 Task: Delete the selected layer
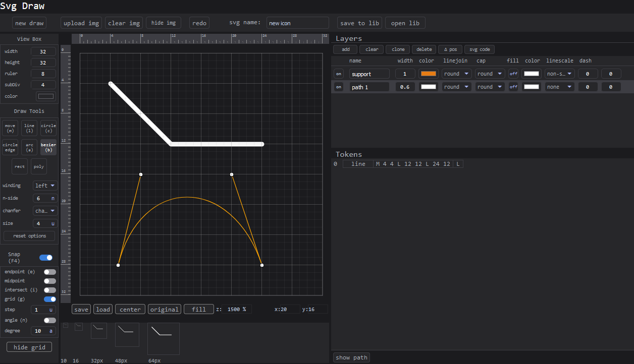coord(424,49)
